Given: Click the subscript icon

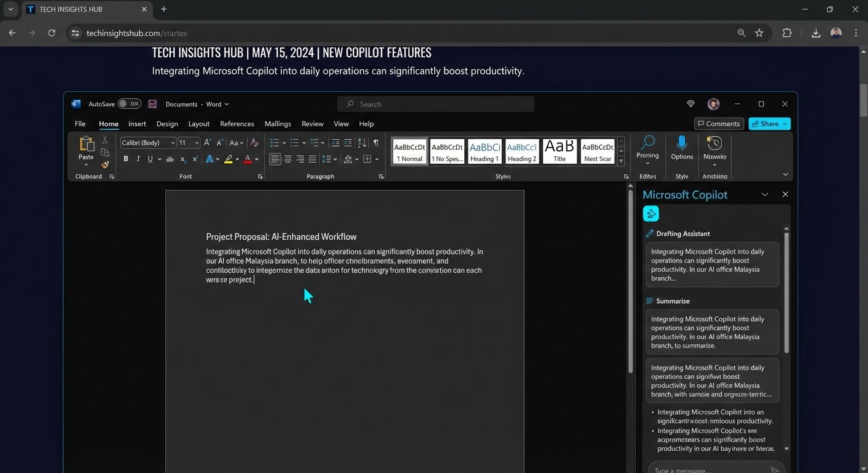Looking at the screenshot, I should [x=182, y=159].
